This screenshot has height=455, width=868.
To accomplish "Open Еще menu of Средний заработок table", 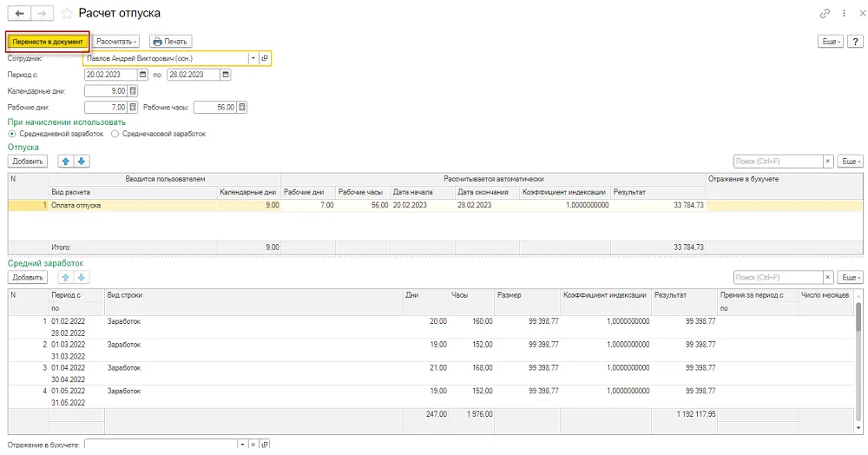I will point(851,277).
